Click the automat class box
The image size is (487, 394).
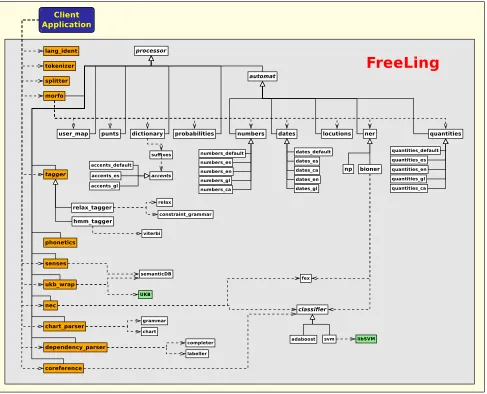[262, 76]
